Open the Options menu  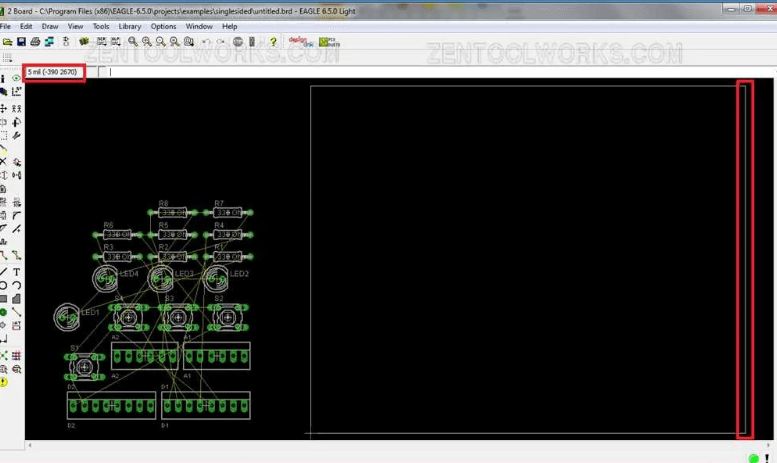click(163, 26)
